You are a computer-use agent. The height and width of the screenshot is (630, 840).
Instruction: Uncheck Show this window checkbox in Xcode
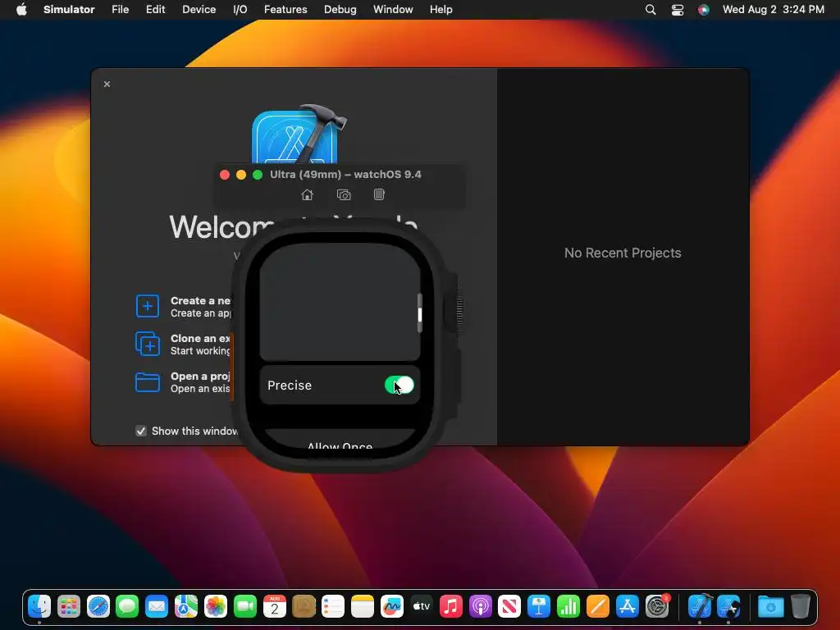coord(141,431)
